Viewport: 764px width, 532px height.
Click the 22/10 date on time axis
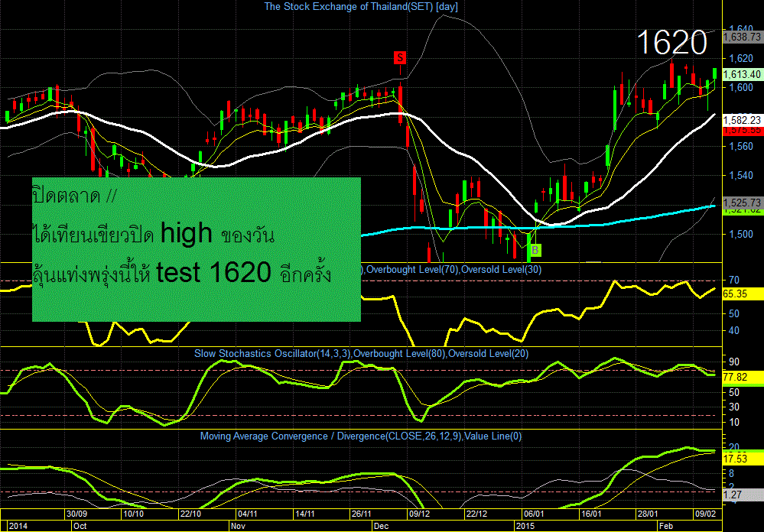point(190,514)
